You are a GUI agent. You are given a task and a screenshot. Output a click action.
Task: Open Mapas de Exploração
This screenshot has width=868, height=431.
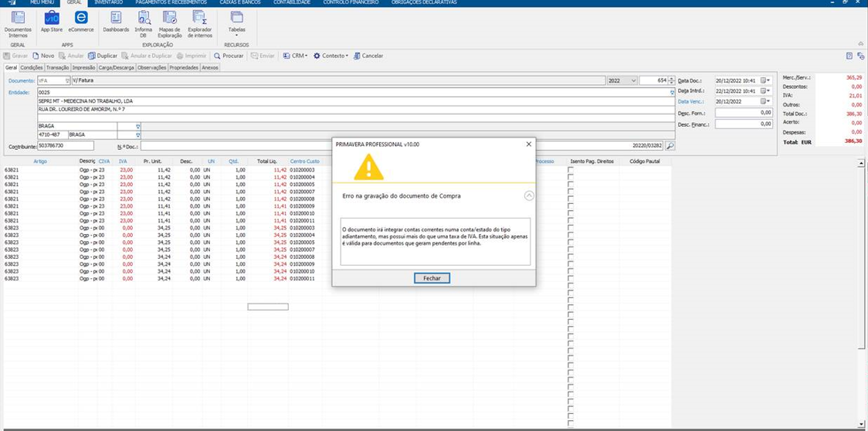point(170,22)
